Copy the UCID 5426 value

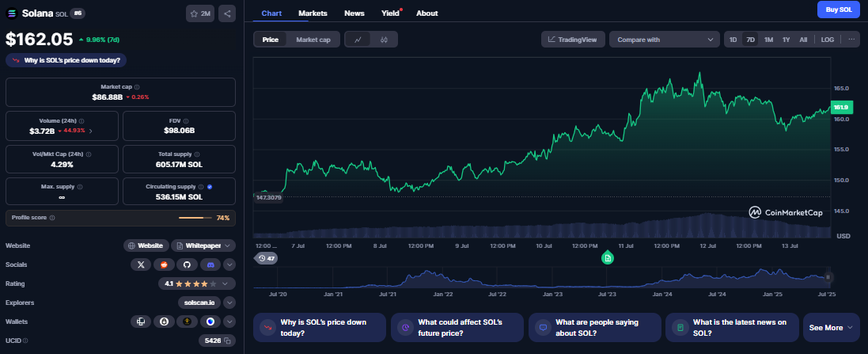(227, 341)
